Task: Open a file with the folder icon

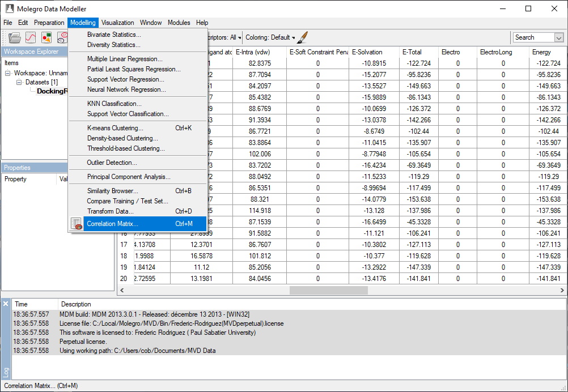Action: point(15,37)
